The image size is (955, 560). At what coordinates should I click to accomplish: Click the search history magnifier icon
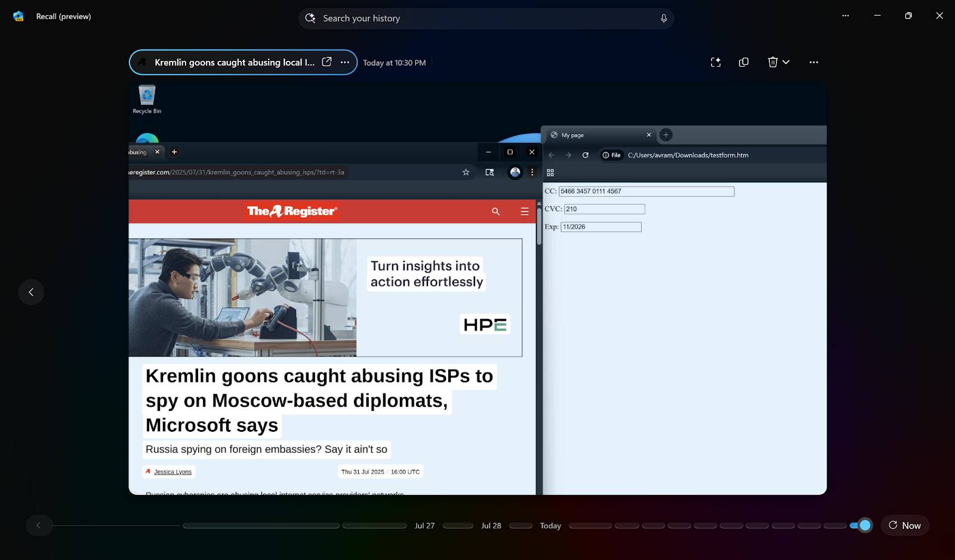pyautogui.click(x=310, y=18)
